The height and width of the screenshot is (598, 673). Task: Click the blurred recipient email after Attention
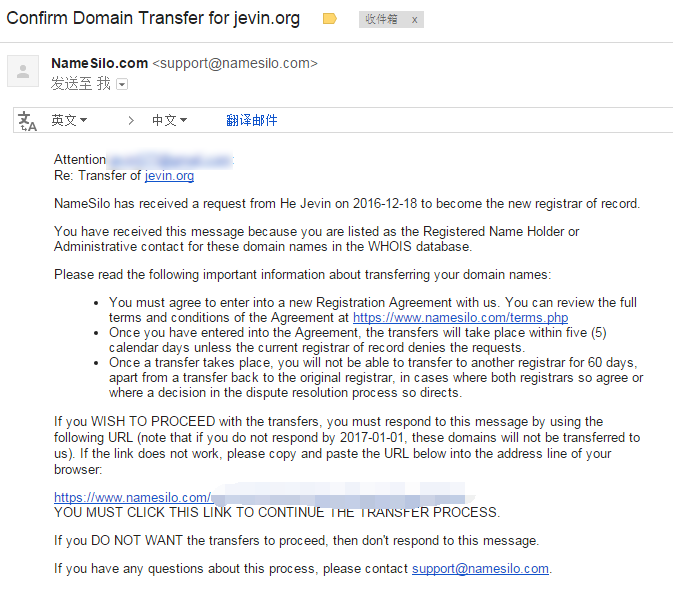170,160
